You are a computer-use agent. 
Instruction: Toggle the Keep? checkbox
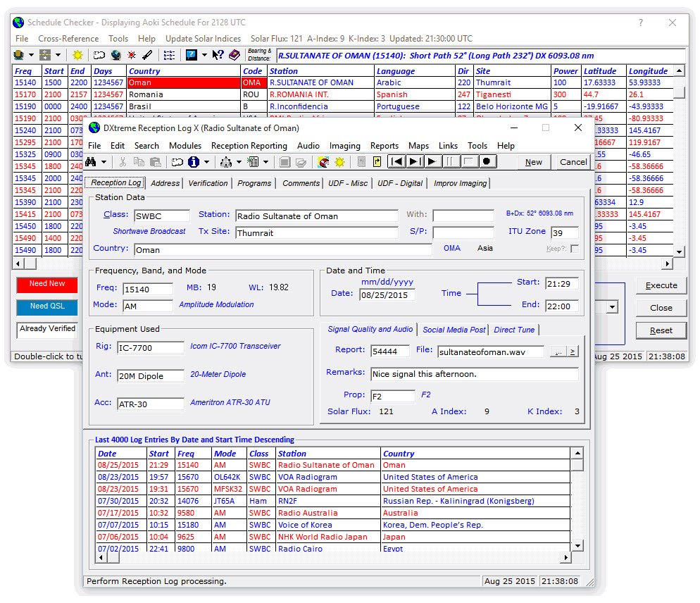[575, 249]
